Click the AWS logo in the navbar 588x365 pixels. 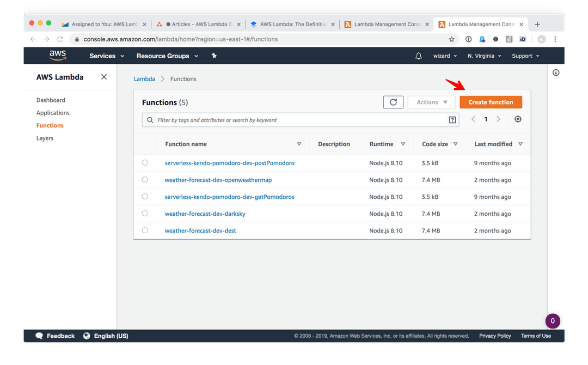[58, 55]
